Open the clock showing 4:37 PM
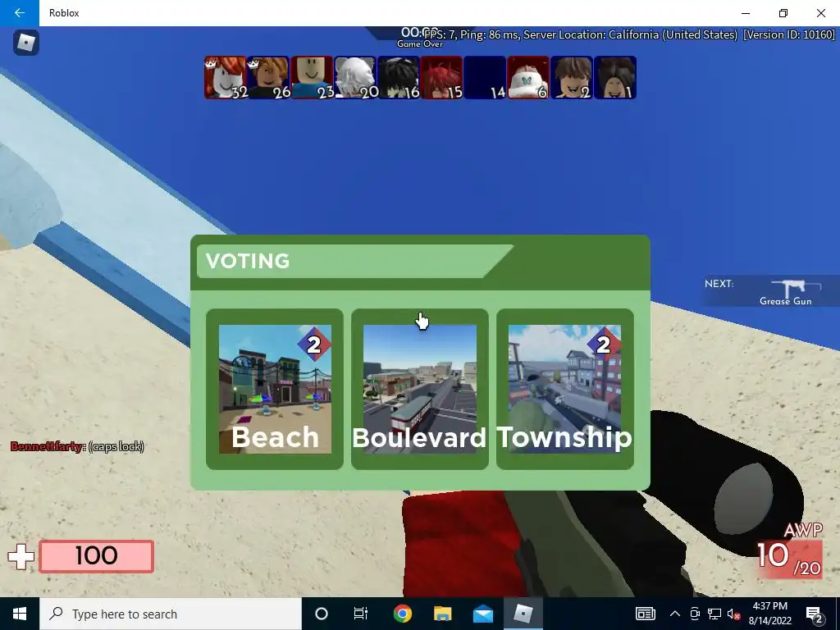This screenshot has height=630, width=840. coord(769,614)
